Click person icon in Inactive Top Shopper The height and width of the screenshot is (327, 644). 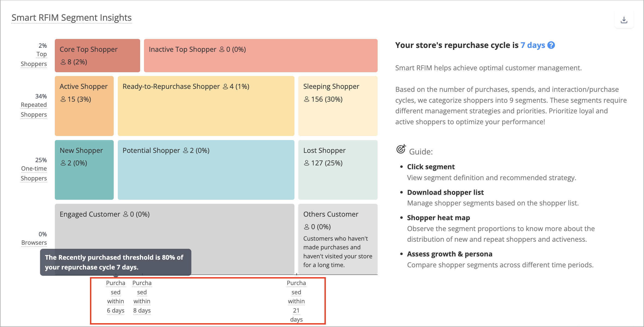coord(222,49)
